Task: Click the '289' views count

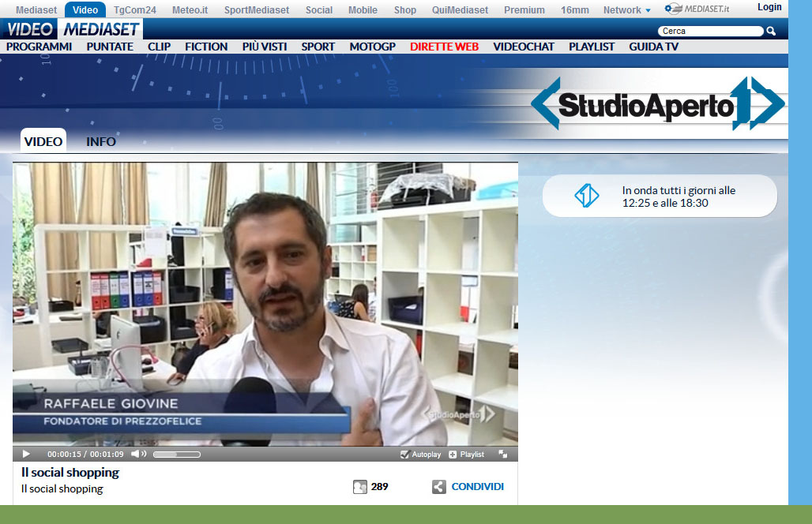Action: tap(380, 487)
